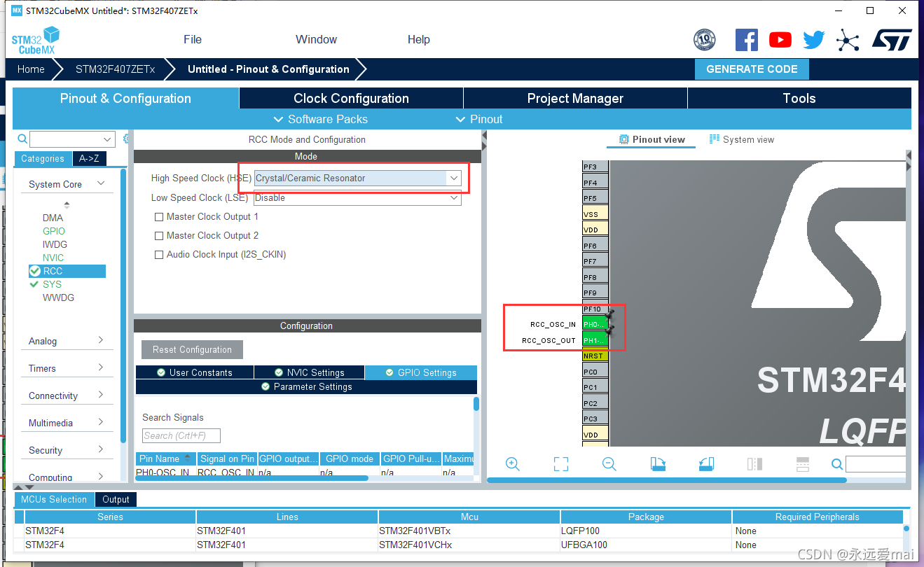This screenshot has width=924, height=567.
Task: Select NVIC in System Core list
Action: tap(53, 258)
